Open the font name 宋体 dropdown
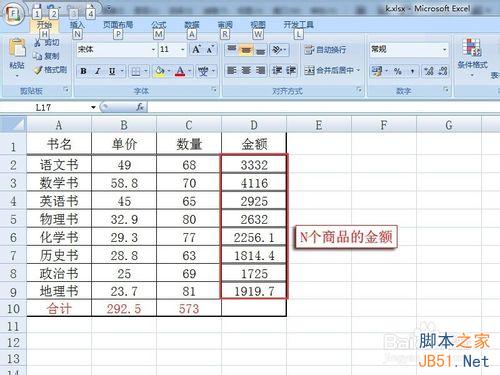 coord(153,50)
